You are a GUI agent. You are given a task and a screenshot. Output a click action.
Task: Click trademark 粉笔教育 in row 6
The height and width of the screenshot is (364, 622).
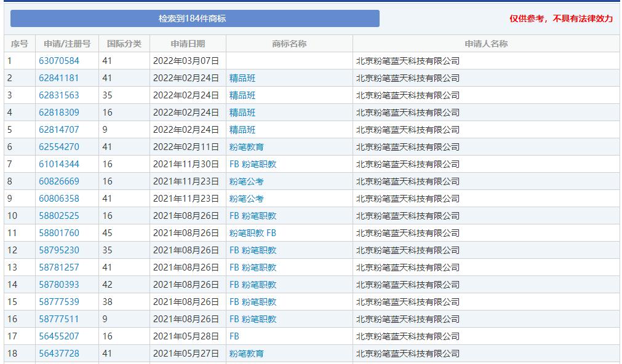pos(247,147)
